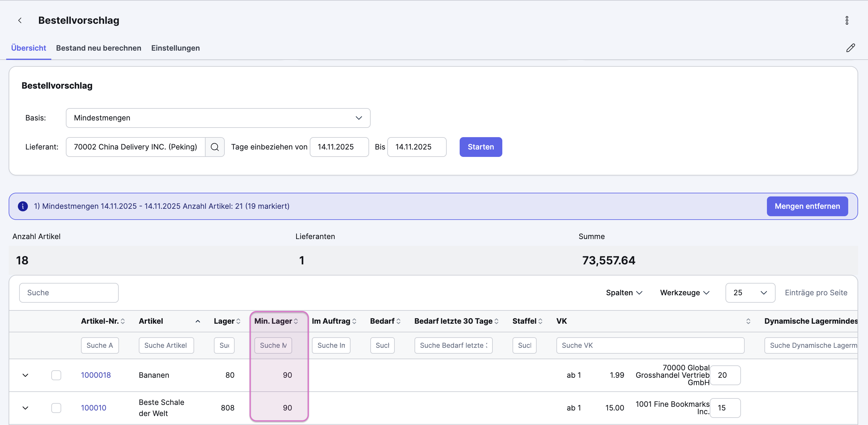Open the Spalten dropdown
This screenshot has height=425, width=868.
pyautogui.click(x=624, y=292)
